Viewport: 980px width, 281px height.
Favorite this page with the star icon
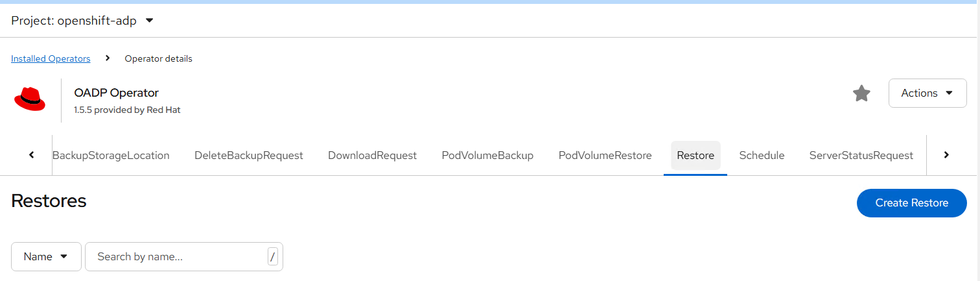(x=861, y=93)
